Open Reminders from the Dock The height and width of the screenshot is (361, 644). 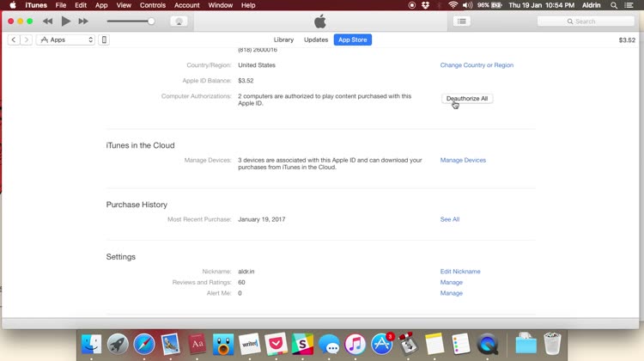tap(461, 344)
